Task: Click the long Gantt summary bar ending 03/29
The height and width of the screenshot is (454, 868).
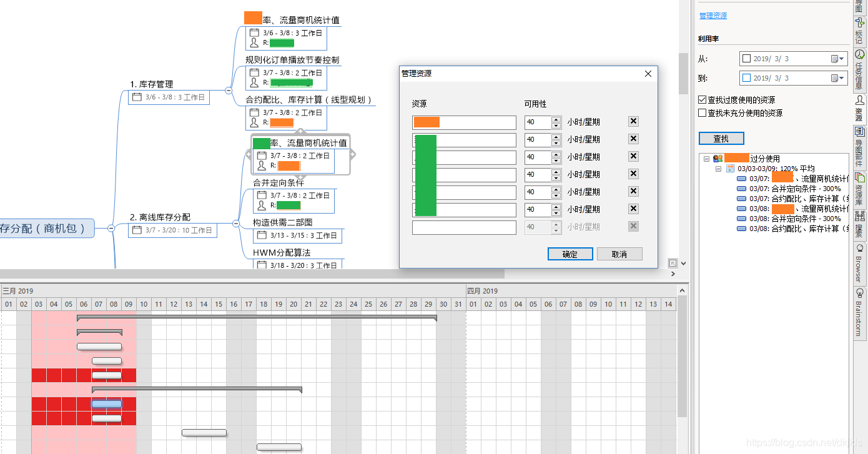Action: tap(257, 318)
